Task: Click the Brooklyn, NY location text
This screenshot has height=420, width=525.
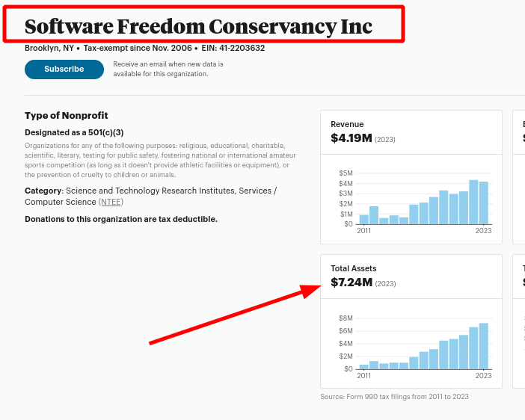Action: [x=49, y=48]
